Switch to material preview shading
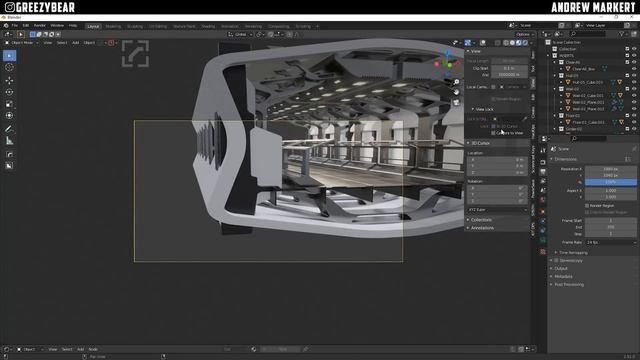This screenshot has height=360, width=640. tap(519, 42)
